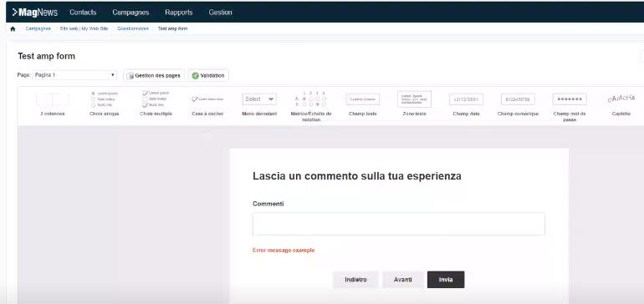
Task: Click the form heading Lascia un commento
Action: tap(357, 176)
